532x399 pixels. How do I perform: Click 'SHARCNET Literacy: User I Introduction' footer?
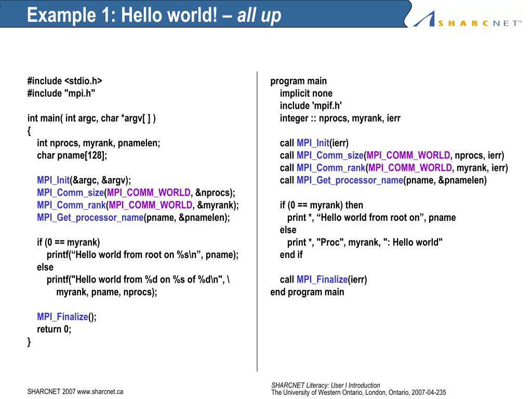326,385
